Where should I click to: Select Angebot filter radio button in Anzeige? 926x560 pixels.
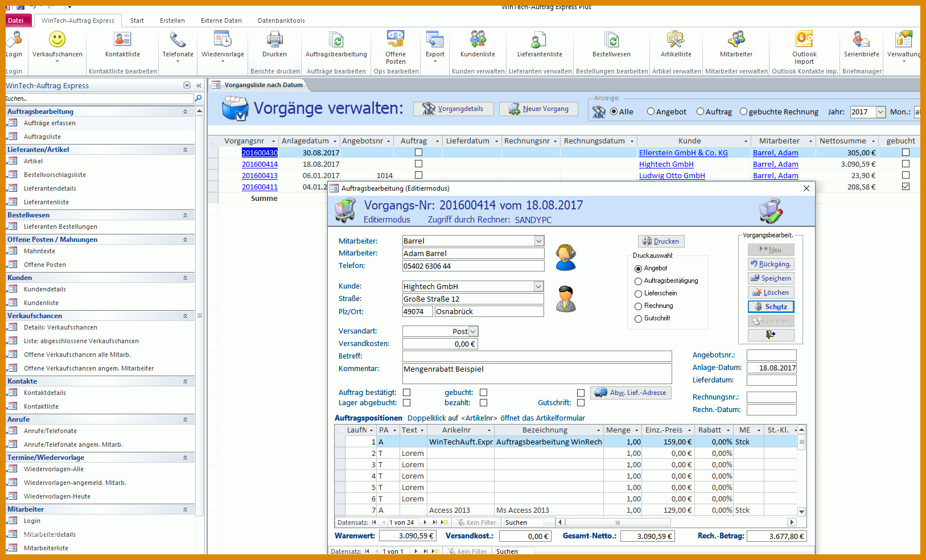pos(651,112)
